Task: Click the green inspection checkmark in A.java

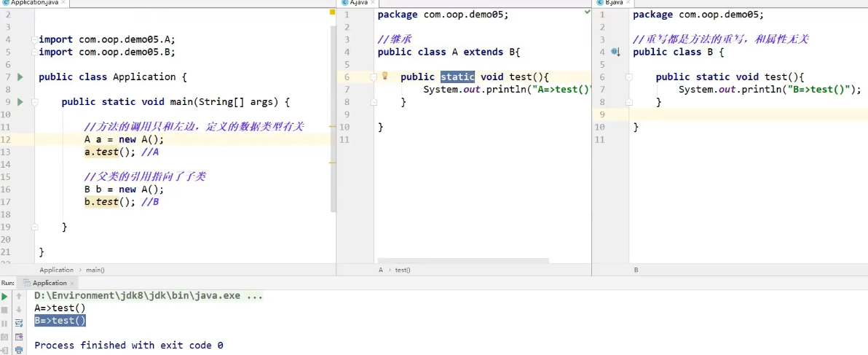Action: pyautogui.click(x=588, y=12)
